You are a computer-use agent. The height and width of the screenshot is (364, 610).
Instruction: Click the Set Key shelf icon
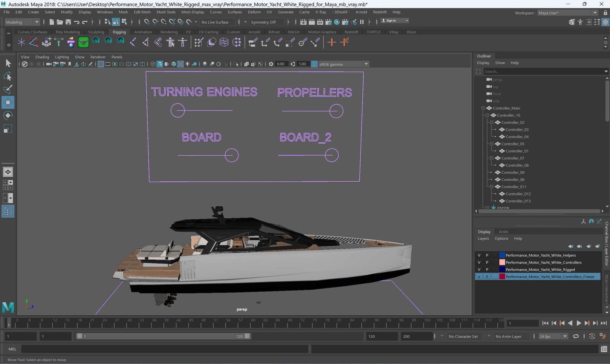332,42
